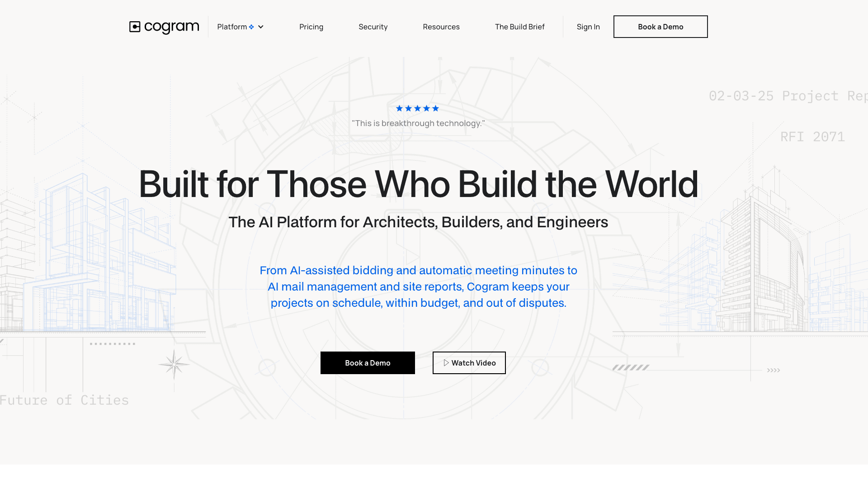Image resolution: width=868 pixels, height=488 pixels.
Task: Click the play triangle icon in Watch Video
Action: click(446, 363)
